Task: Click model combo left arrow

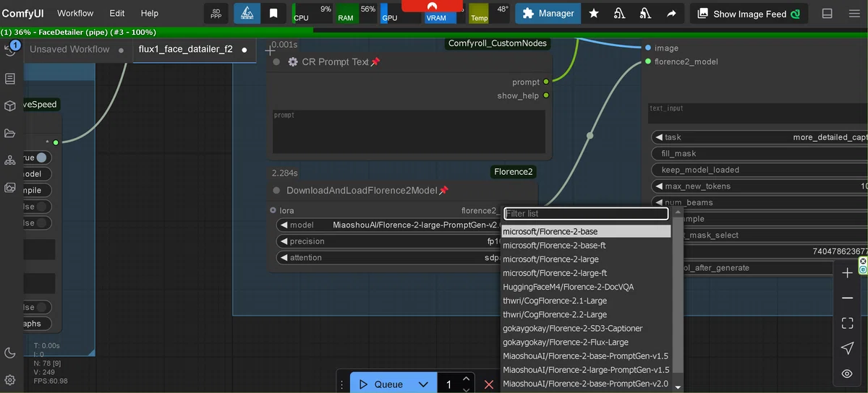Action: (284, 225)
